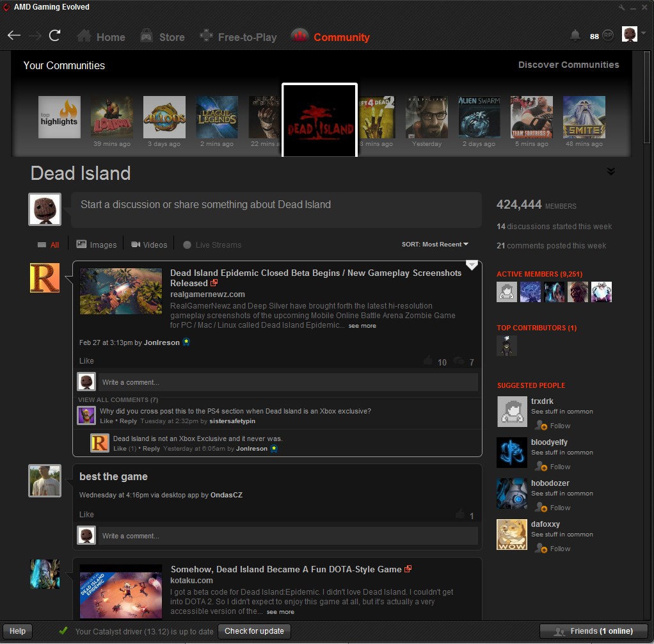Image resolution: width=654 pixels, height=644 pixels.
Task: Open the Home tab
Action: tap(101, 36)
